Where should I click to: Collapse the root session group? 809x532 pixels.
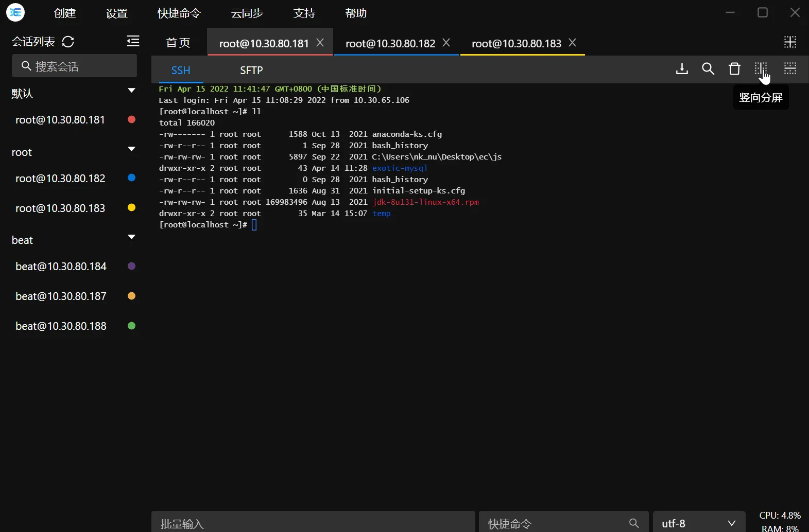pyautogui.click(x=131, y=149)
